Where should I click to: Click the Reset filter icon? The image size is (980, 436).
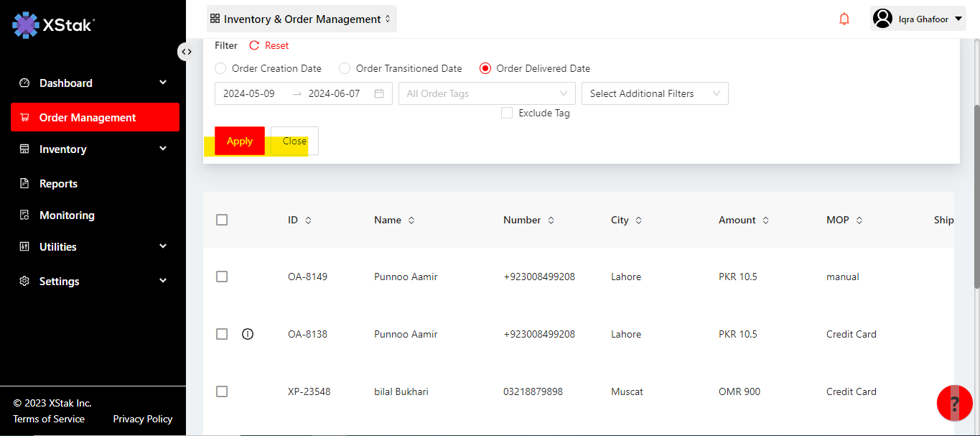(x=254, y=45)
